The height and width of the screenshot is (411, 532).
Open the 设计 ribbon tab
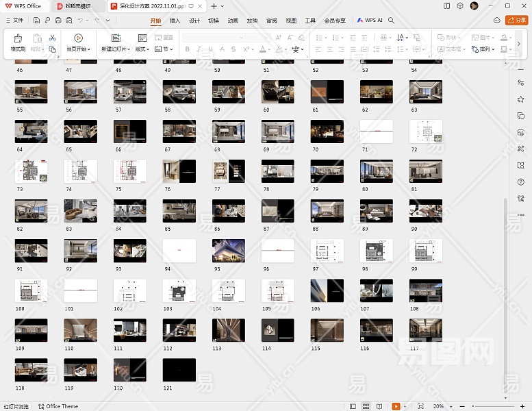point(194,21)
